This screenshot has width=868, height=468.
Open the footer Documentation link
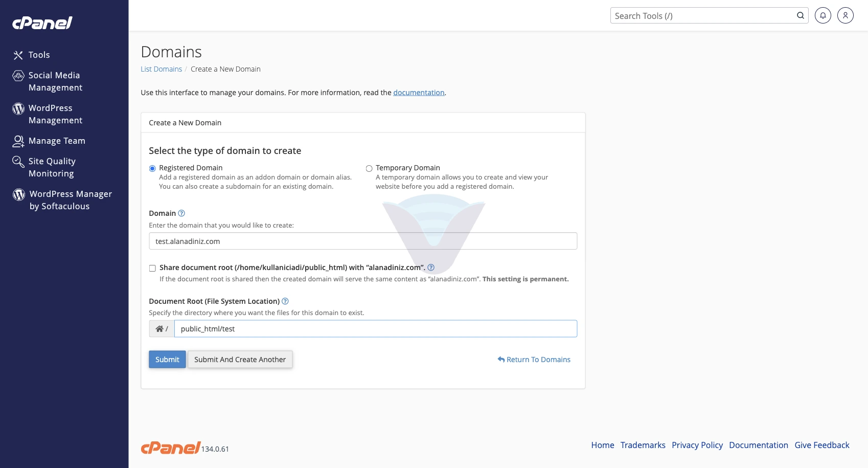click(759, 445)
